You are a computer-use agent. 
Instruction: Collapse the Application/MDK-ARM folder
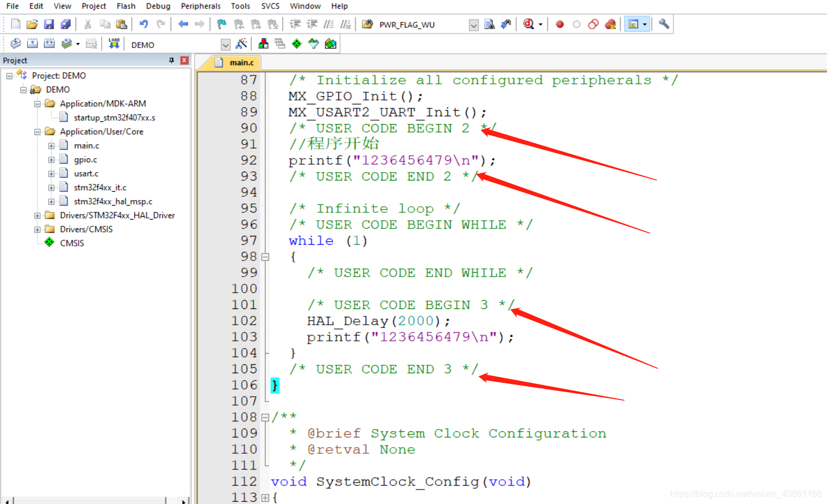tap(37, 103)
